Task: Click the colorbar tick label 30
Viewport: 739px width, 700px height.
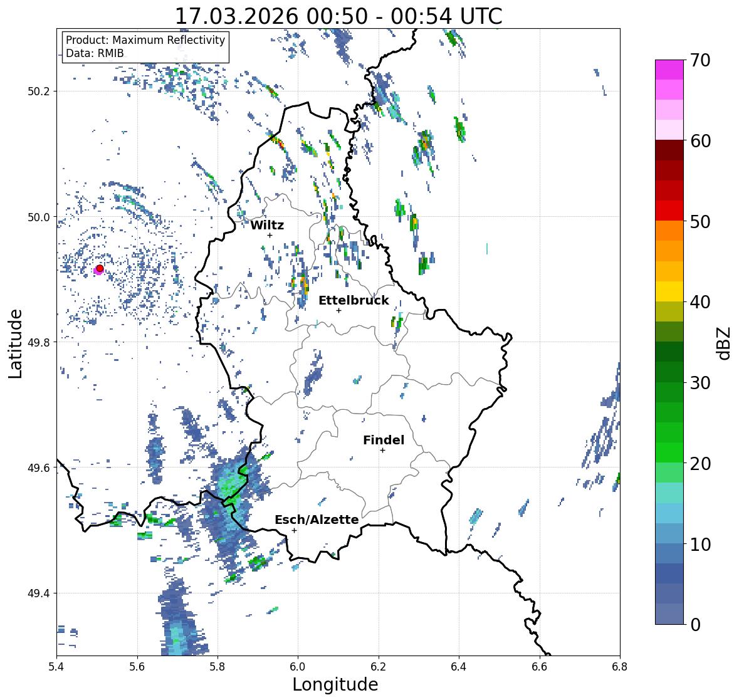Action: (700, 383)
